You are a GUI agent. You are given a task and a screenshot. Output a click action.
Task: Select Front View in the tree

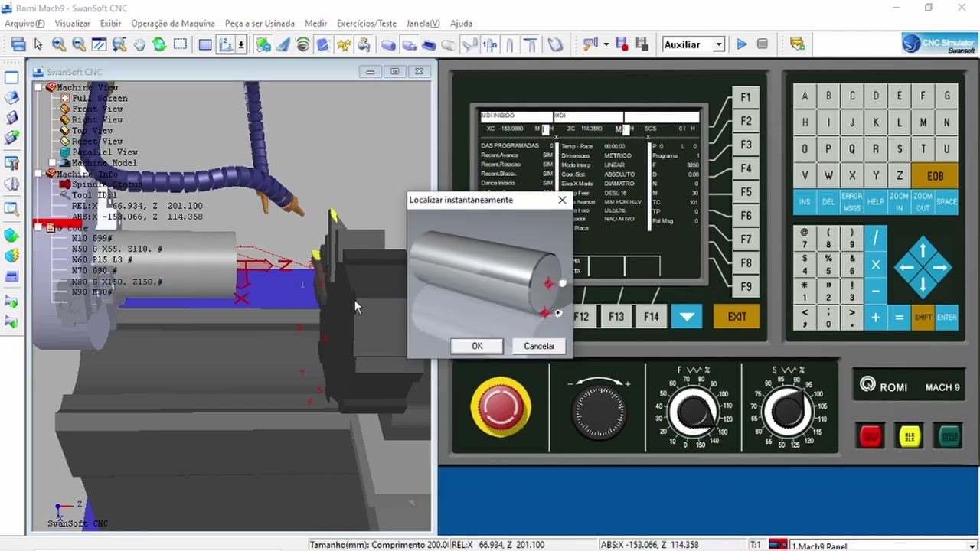tap(97, 109)
